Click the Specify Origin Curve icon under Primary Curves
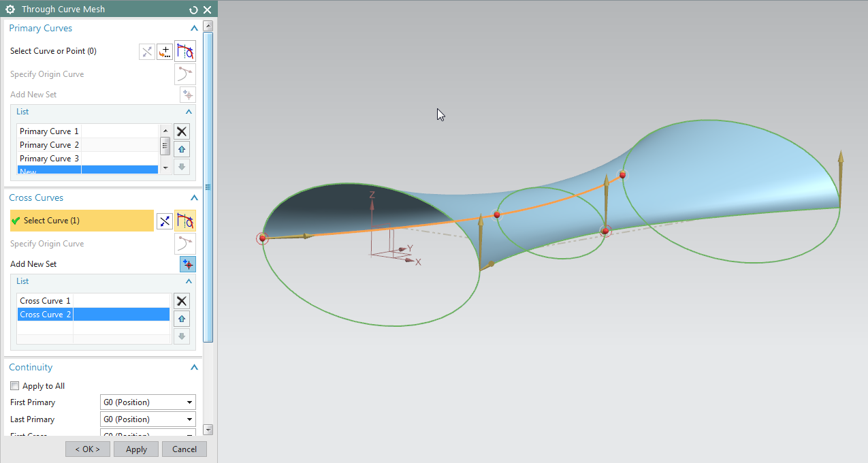The height and width of the screenshot is (463, 868). coord(184,74)
